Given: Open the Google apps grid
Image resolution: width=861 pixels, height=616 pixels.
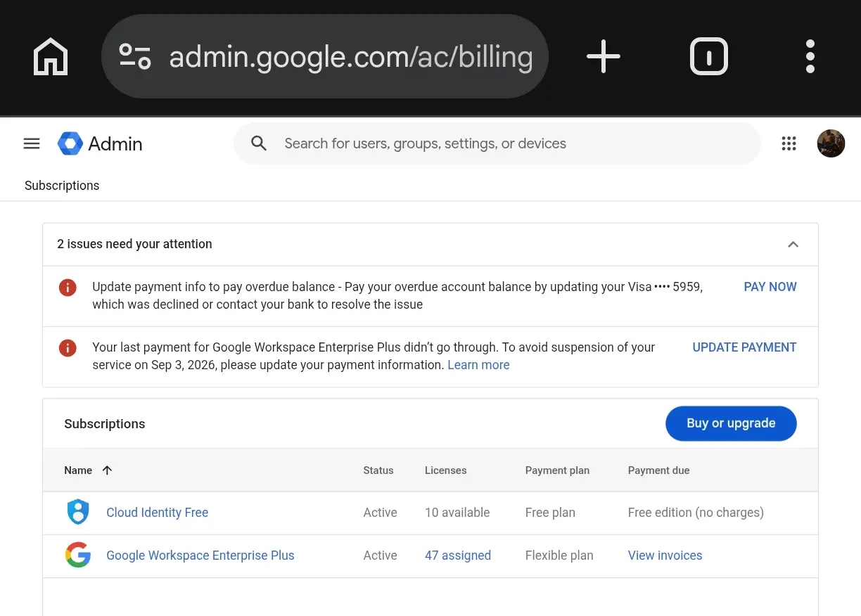Looking at the screenshot, I should point(789,143).
